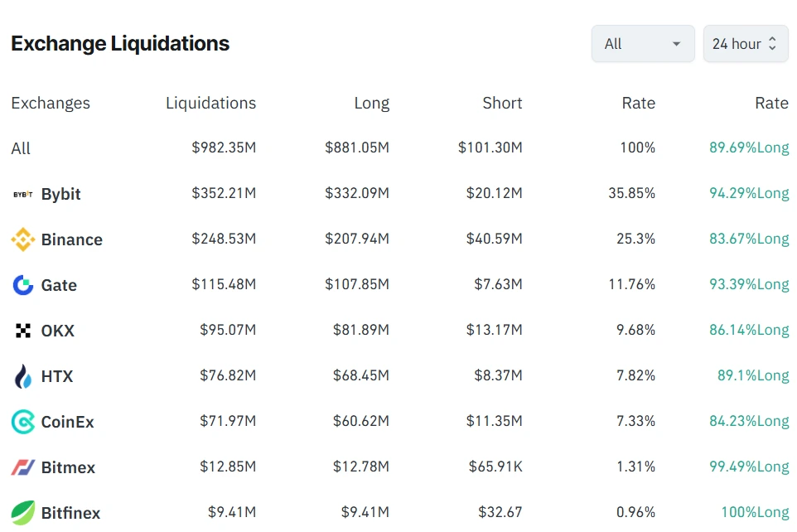The height and width of the screenshot is (532, 797).
Task: Click the Binance logo icon
Action: (x=22, y=239)
